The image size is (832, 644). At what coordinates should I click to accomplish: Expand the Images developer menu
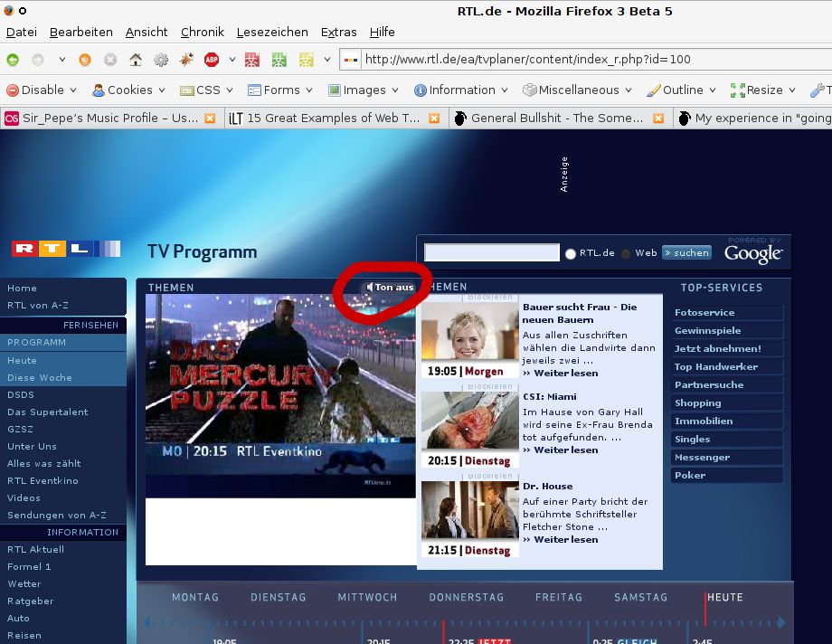[364, 90]
